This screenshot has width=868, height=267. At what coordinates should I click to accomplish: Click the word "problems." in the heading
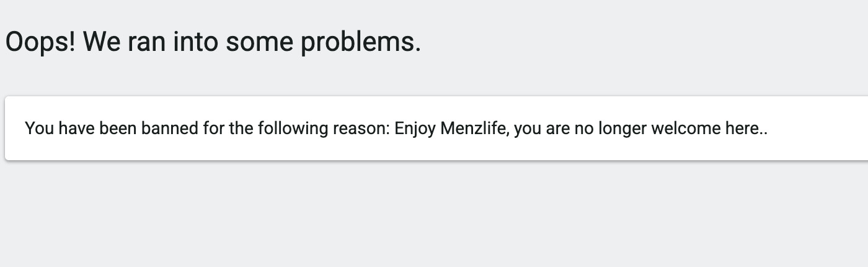(x=361, y=42)
